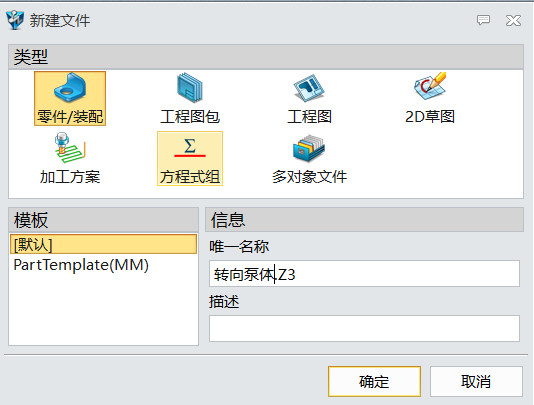Screen dimensions: 534x405
Task: Select the [默认] template entry
Action: [104, 244]
